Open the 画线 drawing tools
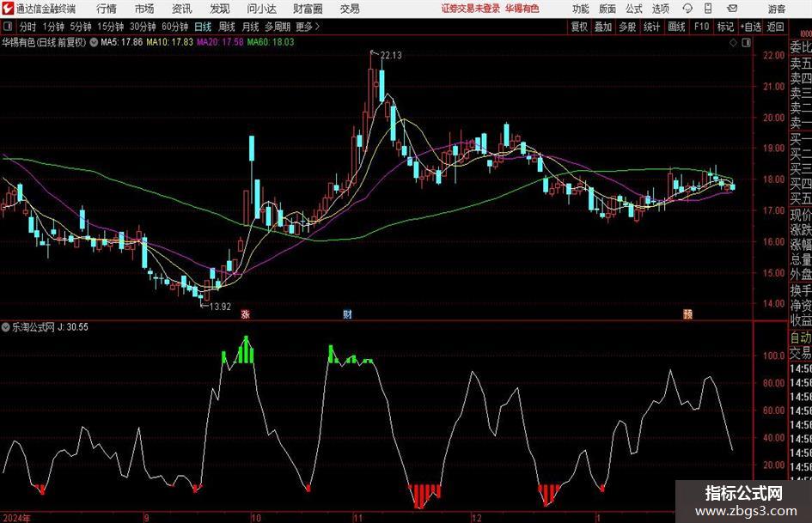Screen dimensions: 812x523 click(677, 27)
